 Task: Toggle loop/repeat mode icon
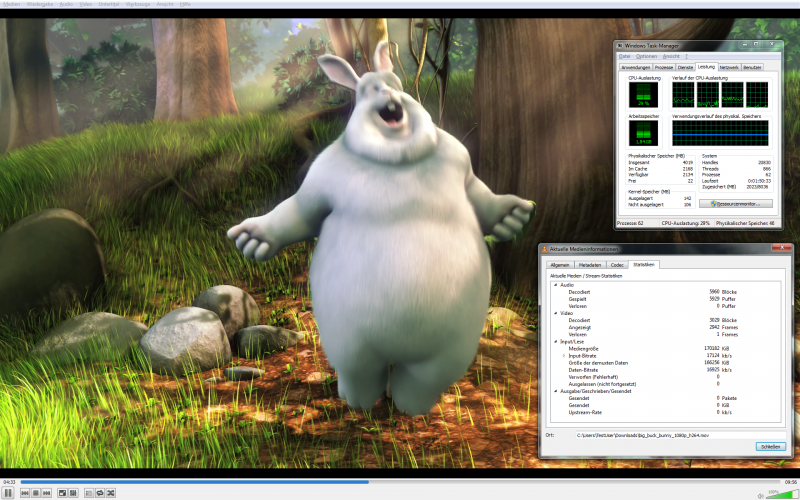coord(99,493)
